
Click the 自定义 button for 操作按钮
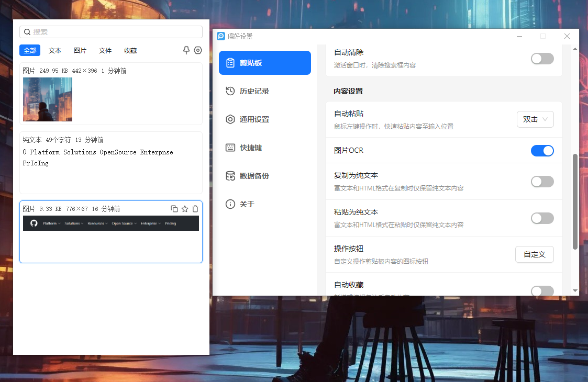point(535,254)
